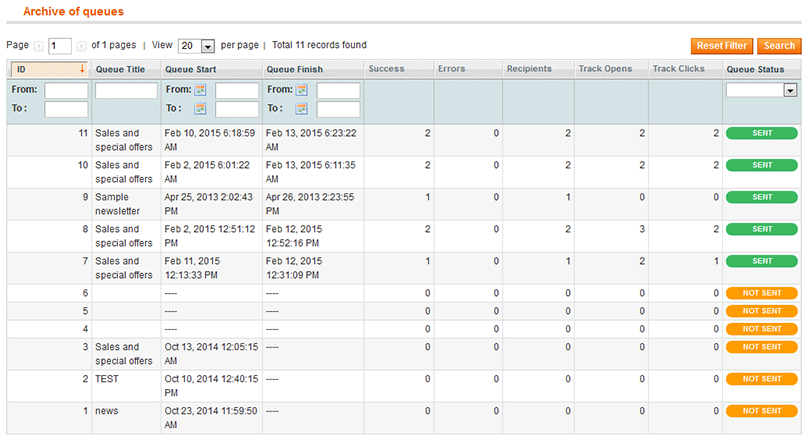This screenshot has width=811, height=442.
Task: Sort by Queue Start column
Action: coord(190,69)
